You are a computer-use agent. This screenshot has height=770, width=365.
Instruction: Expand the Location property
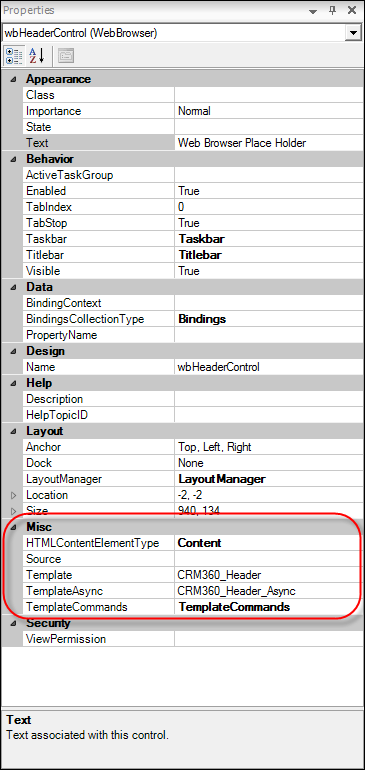click(x=13, y=495)
